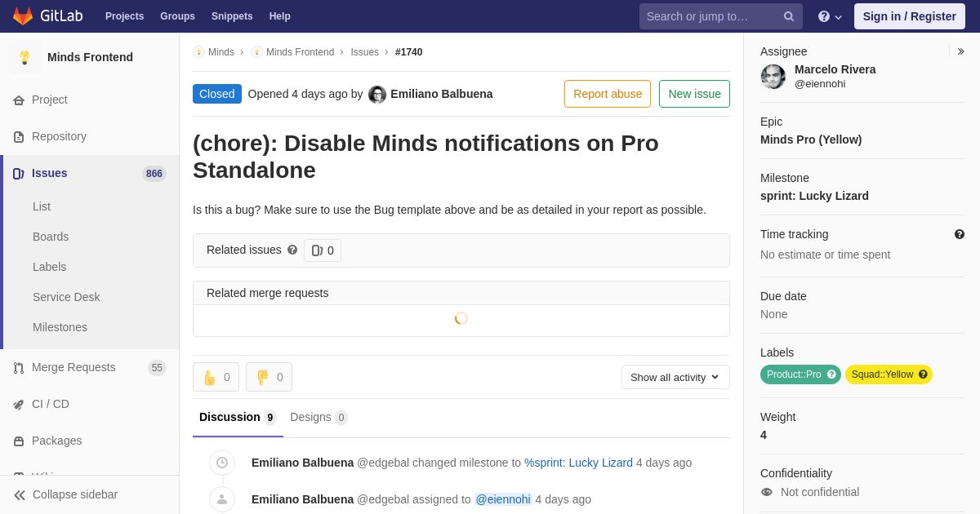Open Snippets in the top navigation
The height and width of the screenshot is (514, 980).
232,16
